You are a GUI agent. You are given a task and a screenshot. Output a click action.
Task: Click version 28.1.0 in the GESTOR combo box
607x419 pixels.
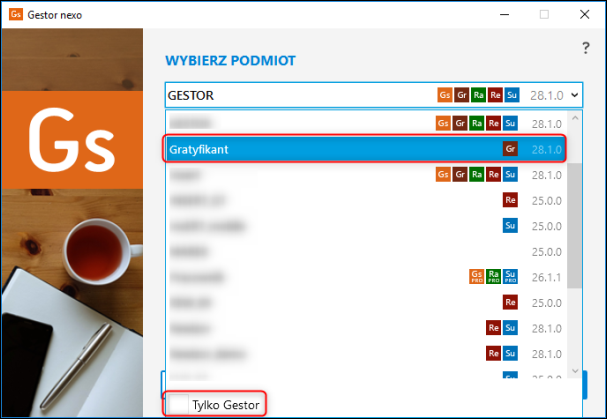tap(547, 95)
